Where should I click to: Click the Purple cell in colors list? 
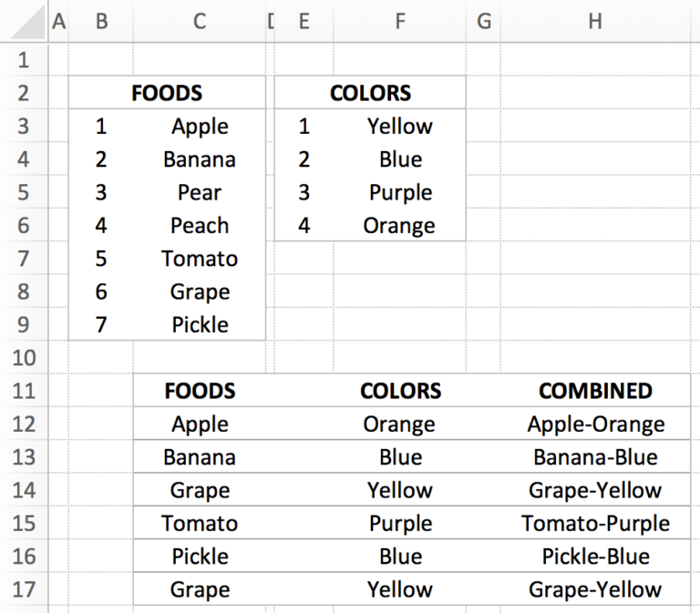[x=400, y=193]
